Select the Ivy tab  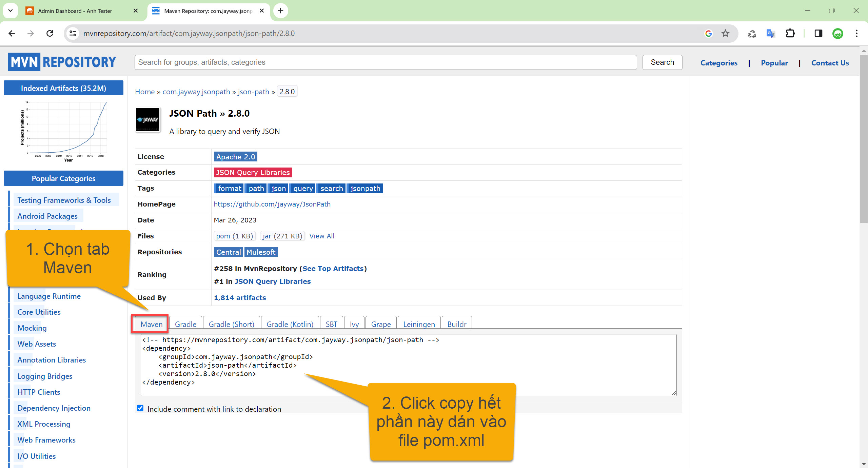coord(354,324)
